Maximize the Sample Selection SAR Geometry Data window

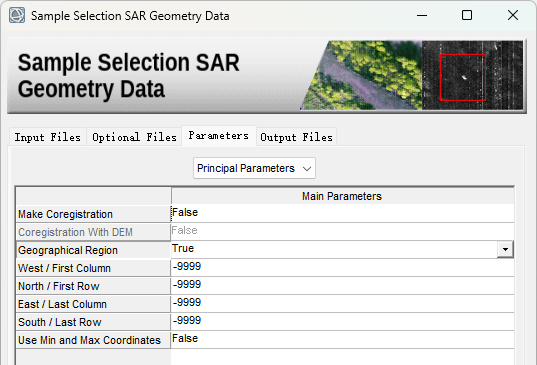coord(467,15)
